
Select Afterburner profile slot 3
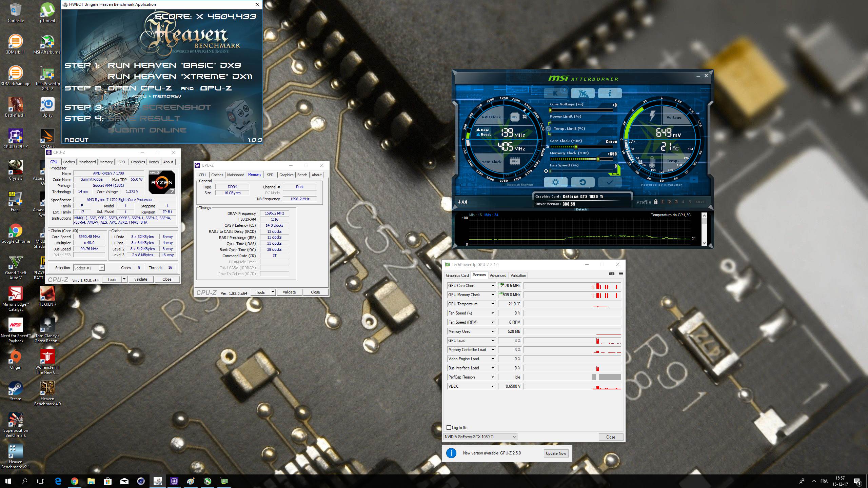[676, 202]
